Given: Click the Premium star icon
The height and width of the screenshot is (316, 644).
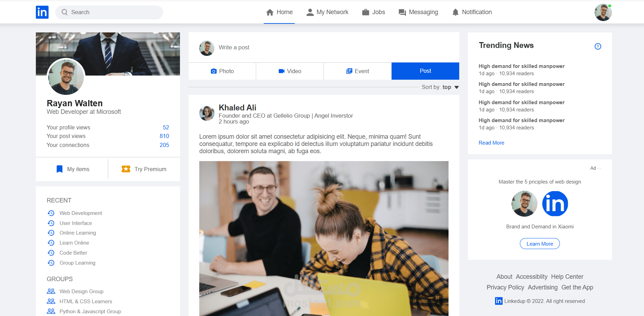Looking at the screenshot, I should pyautogui.click(x=126, y=169).
